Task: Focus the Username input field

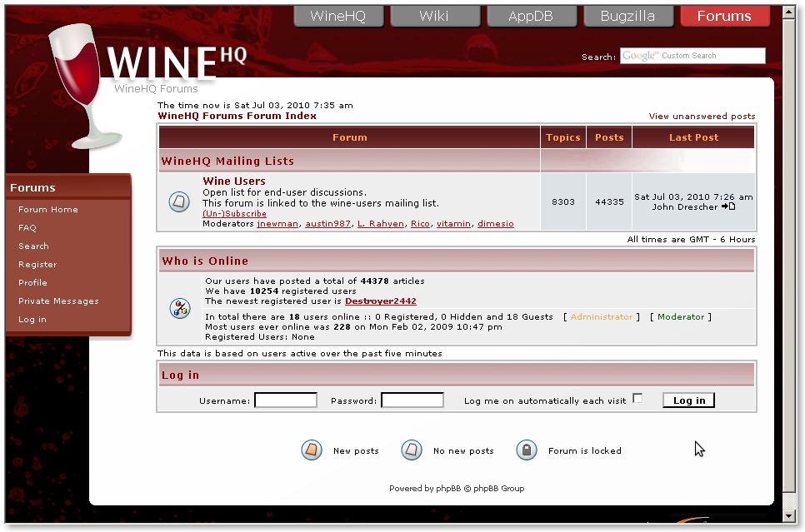Action: 286,400
